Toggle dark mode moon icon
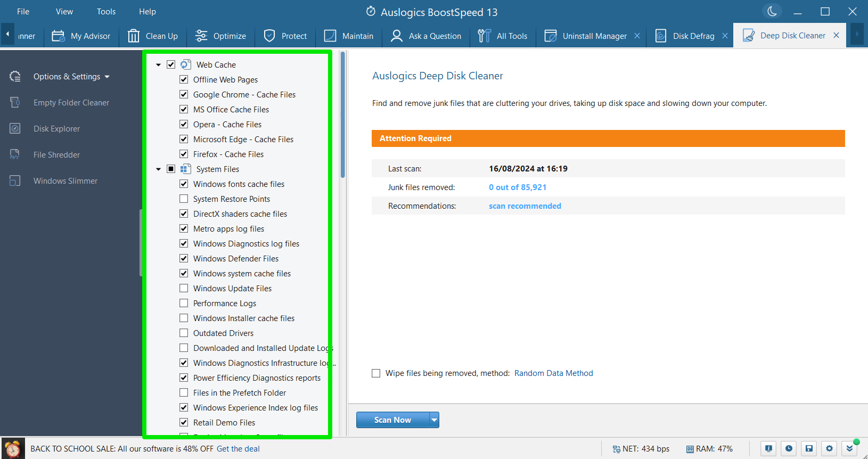Image resolution: width=868 pixels, height=459 pixels. [772, 11]
